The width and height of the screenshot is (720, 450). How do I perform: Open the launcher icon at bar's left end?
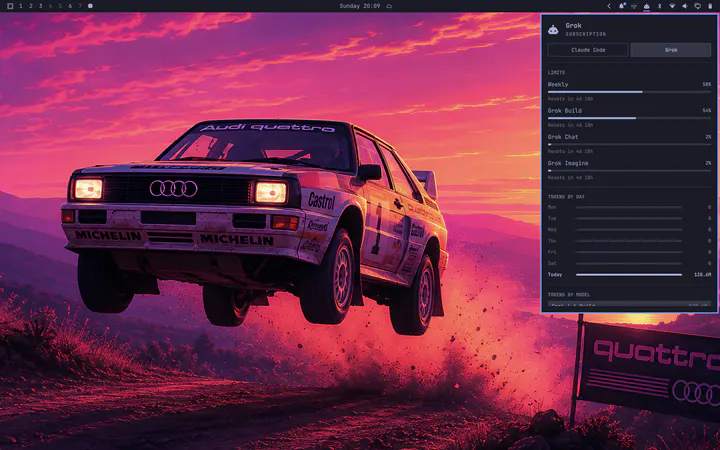[10, 6]
